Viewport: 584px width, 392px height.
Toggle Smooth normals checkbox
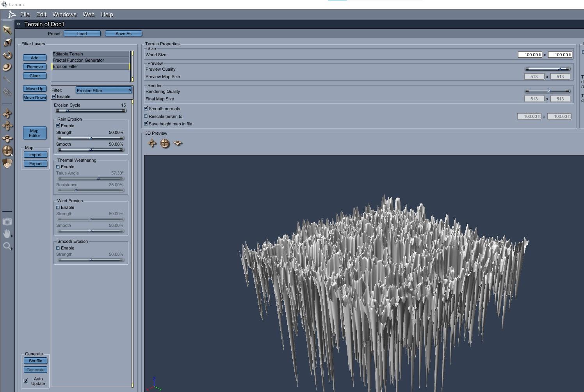pyautogui.click(x=146, y=108)
